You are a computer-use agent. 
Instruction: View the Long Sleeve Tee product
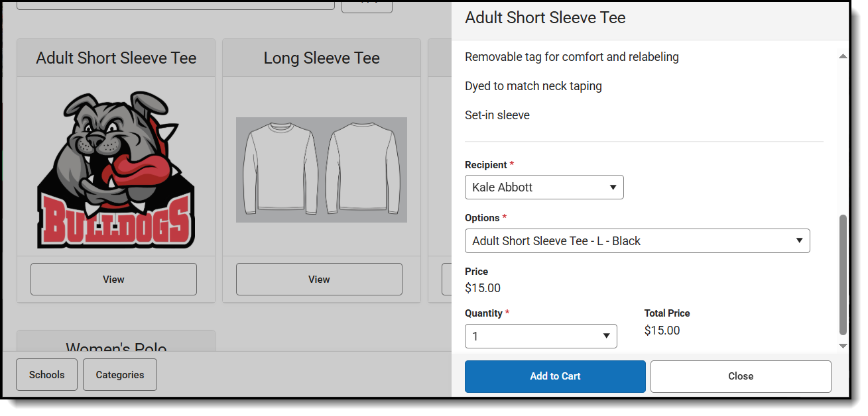point(319,280)
